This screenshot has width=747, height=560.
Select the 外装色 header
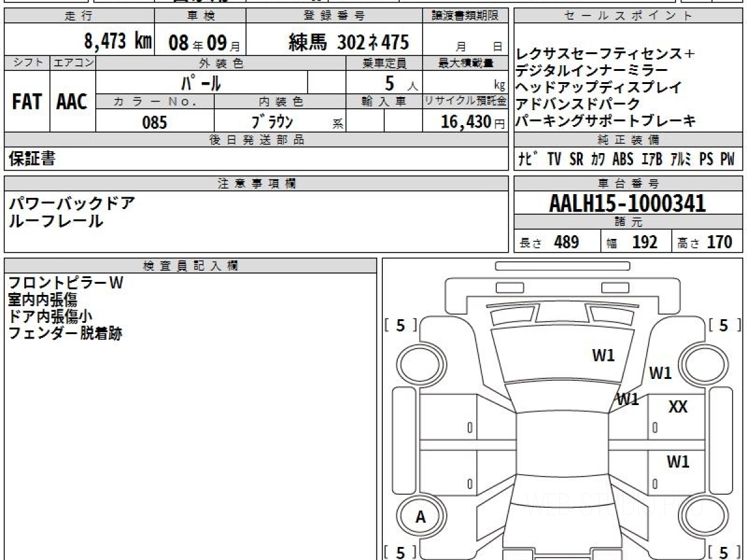click(221, 63)
